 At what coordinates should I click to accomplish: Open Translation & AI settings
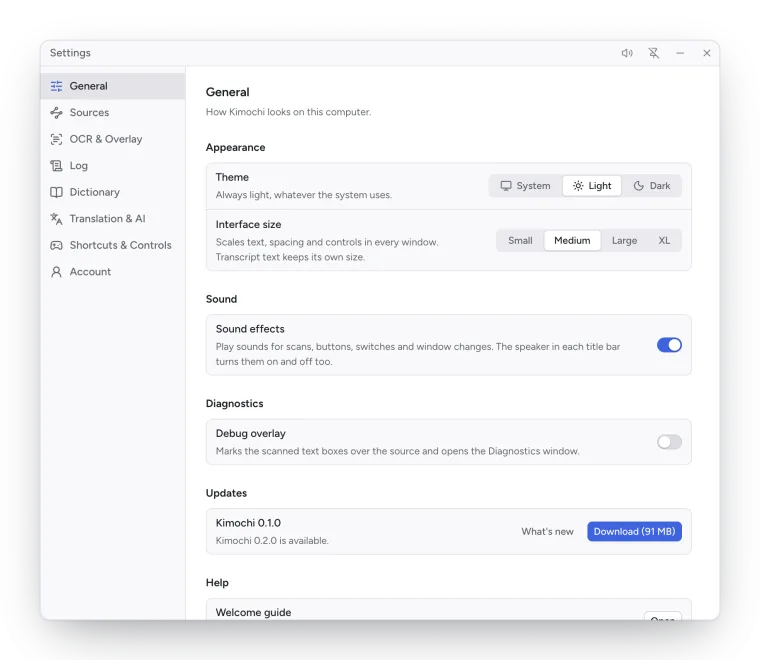pos(113,219)
